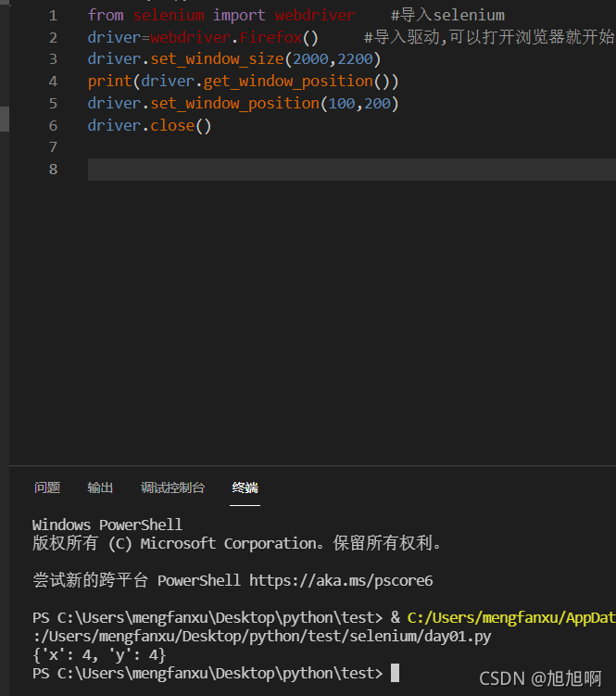Image resolution: width=616 pixels, height=696 pixels.
Task: Click the yellow C:/Users/mengfanxu/AppDat path
Action: [511, 618]
